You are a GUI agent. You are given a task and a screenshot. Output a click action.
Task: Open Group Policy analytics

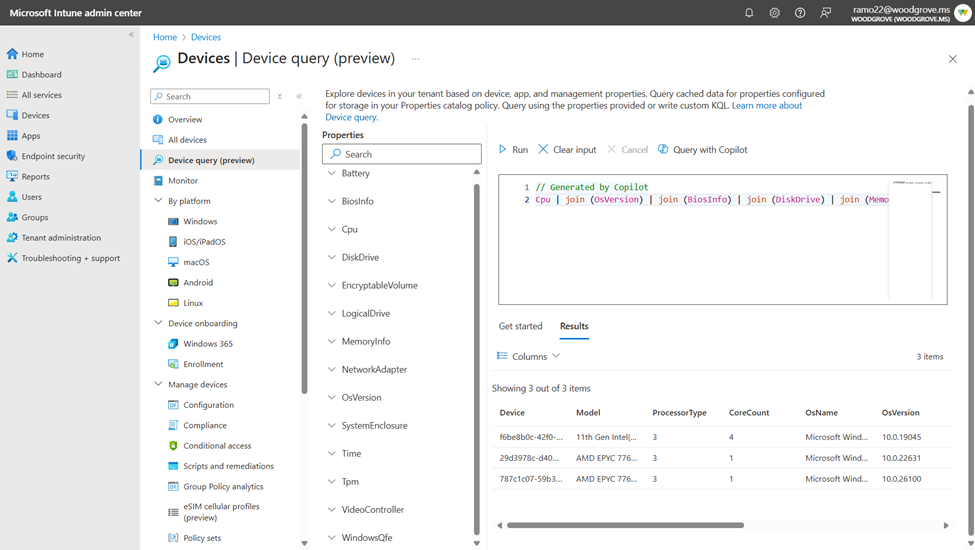(223, 487)
